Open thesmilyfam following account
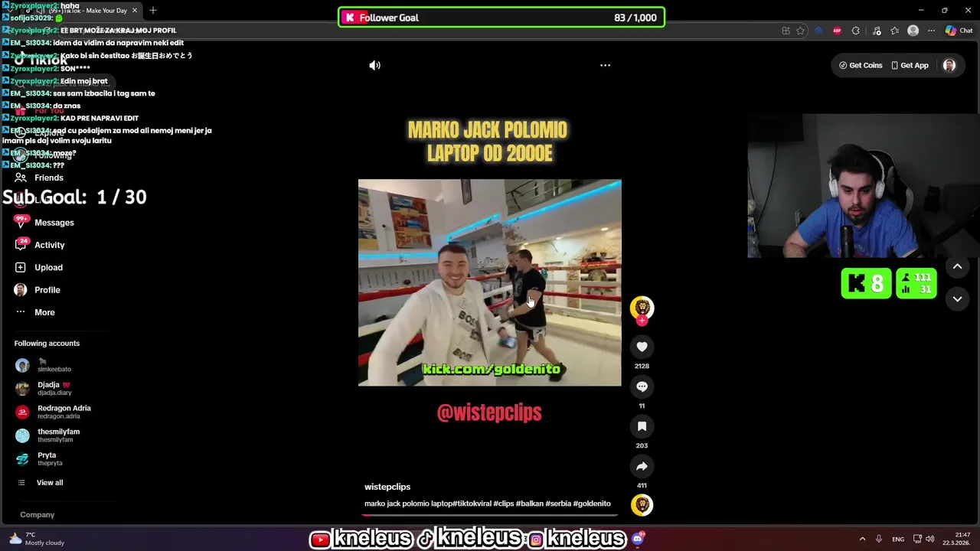The height and width of the screenshot is (551, 980). (47, 435)
